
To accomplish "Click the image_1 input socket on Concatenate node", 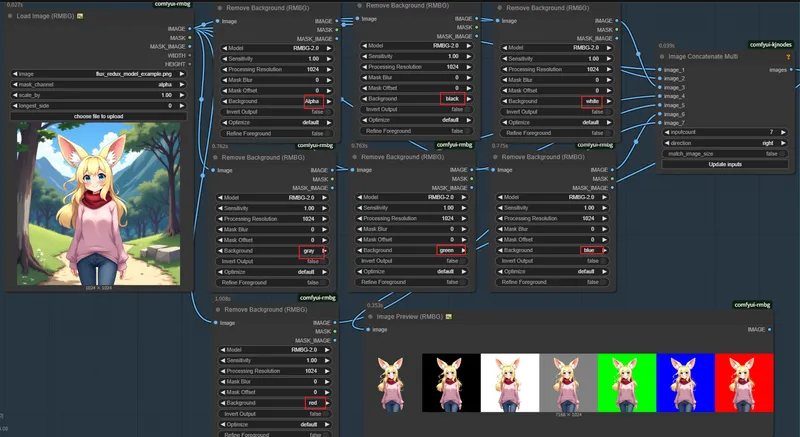I will (x=659, y=70).
